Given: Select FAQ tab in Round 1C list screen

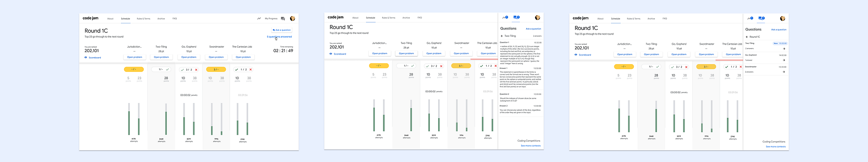Looking at the screenshot, I should point(665,19).
